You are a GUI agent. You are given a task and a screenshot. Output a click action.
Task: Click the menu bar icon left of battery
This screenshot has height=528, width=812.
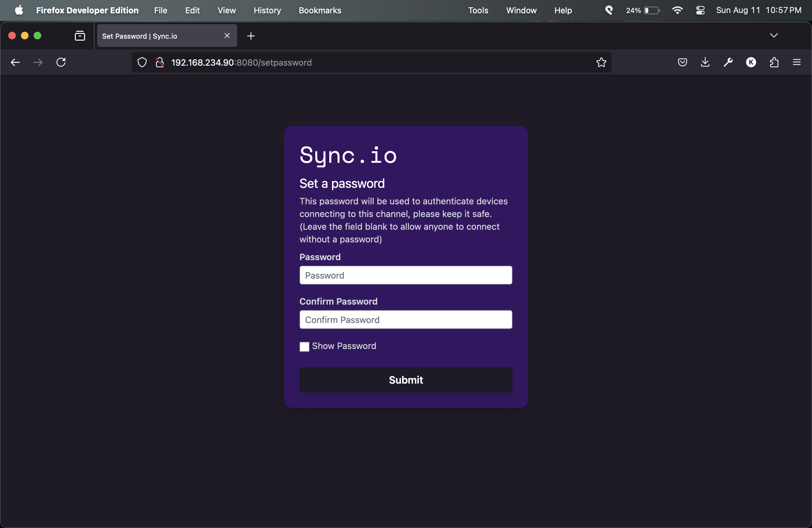pyautogui.click(x=609, y=10)
